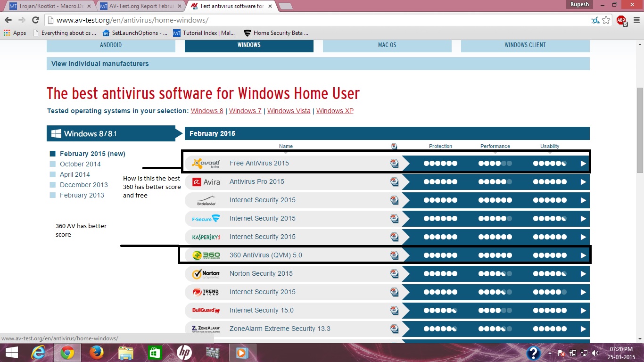Open certificate icon for ZoneAlarm Extreme Security 13.3
Screen dimensions: 644x362
394,329
